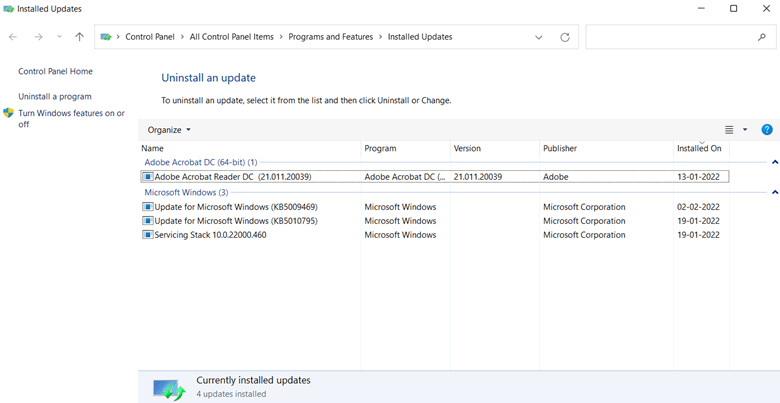Click the address bar Control Panel icon

coord(106,37)
